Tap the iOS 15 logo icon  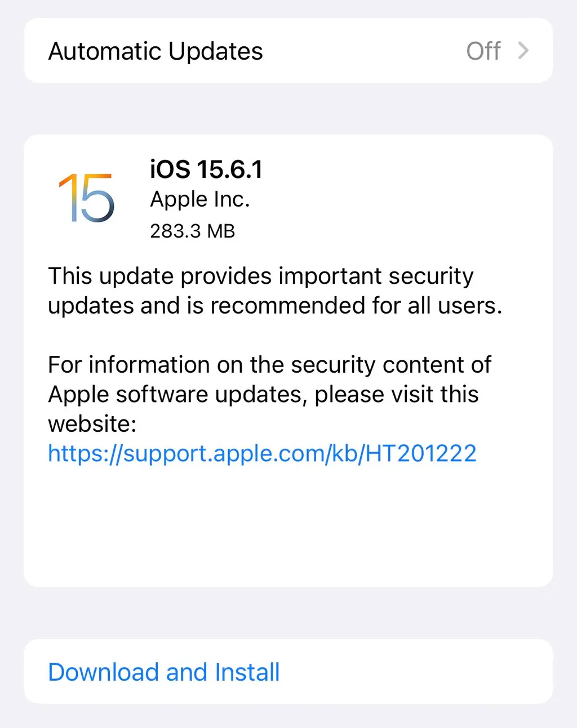coord(87,197)
